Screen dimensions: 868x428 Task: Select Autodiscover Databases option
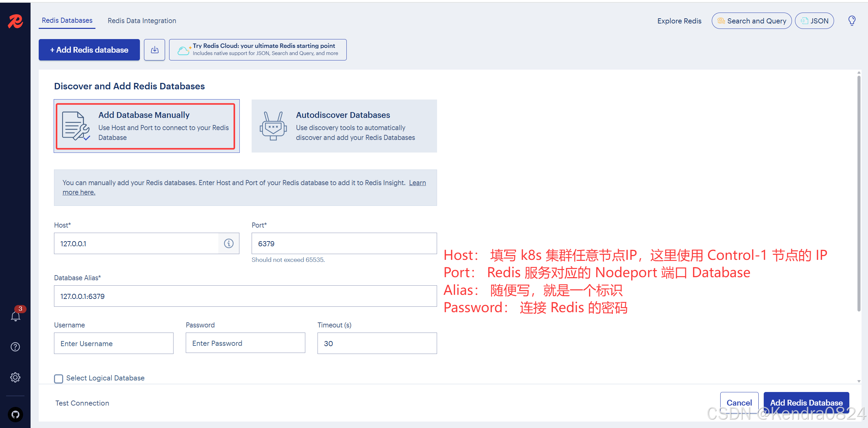click(344, 126)
